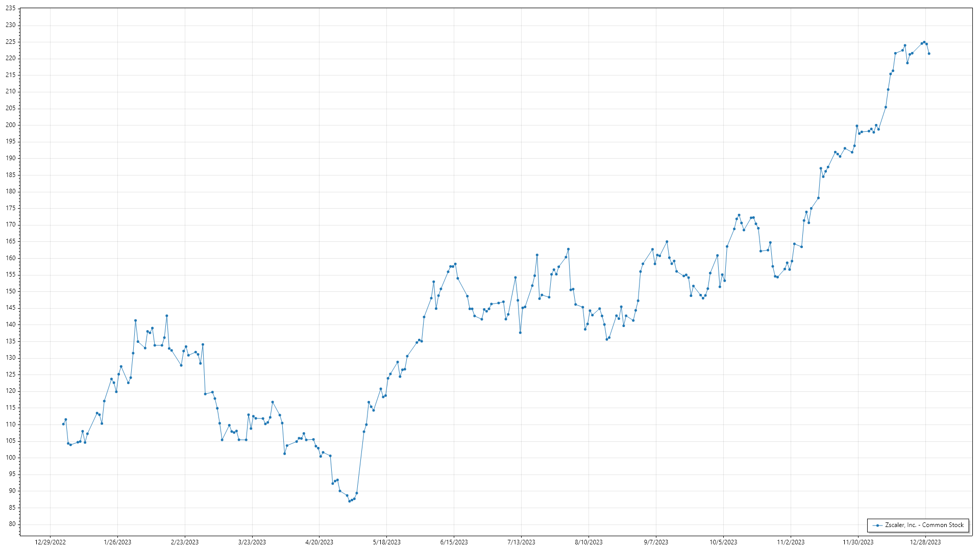The image size is (980, 551).
Task: Select the 4/20/2023 date label
Action: point(319,542)
